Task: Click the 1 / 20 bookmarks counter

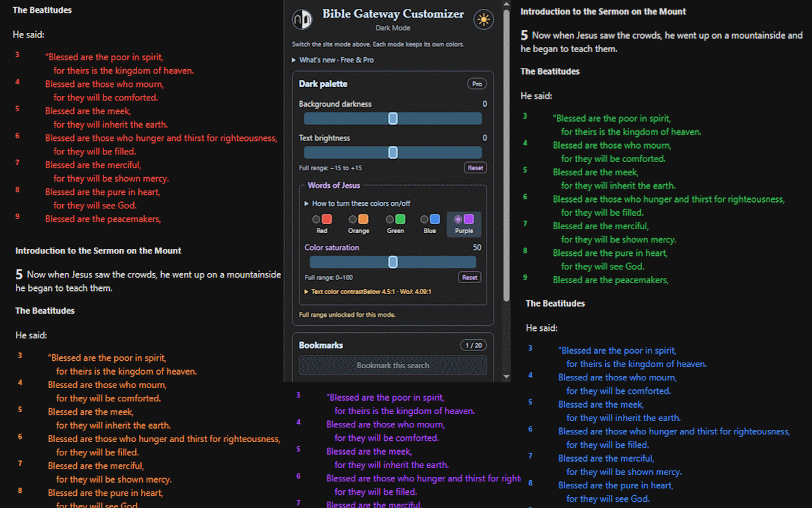Action: click(473, 345)
